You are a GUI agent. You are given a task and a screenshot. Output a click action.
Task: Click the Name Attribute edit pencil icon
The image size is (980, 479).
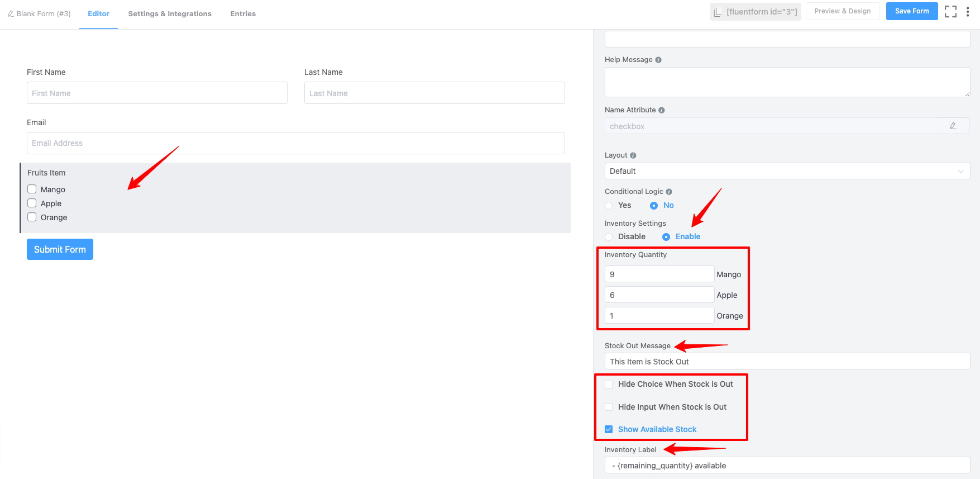953,126
